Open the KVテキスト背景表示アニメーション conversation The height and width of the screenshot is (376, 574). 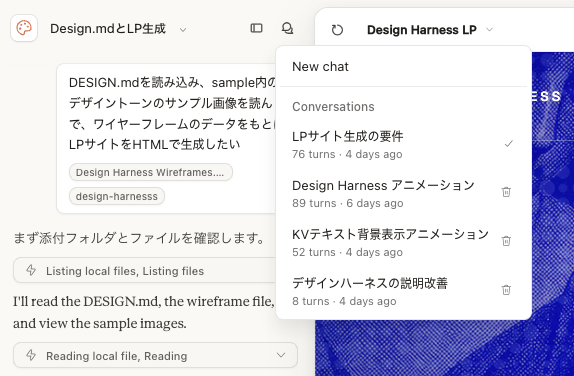click(403, 243)
